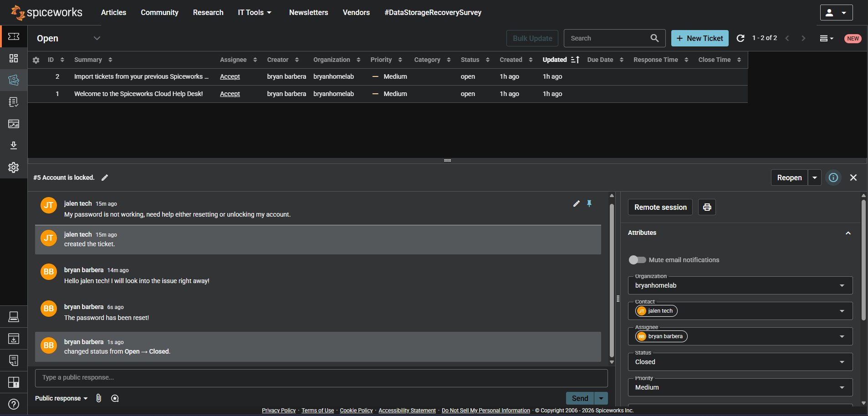
Task: Open table column settings gear
Action: tap(36, 60)
